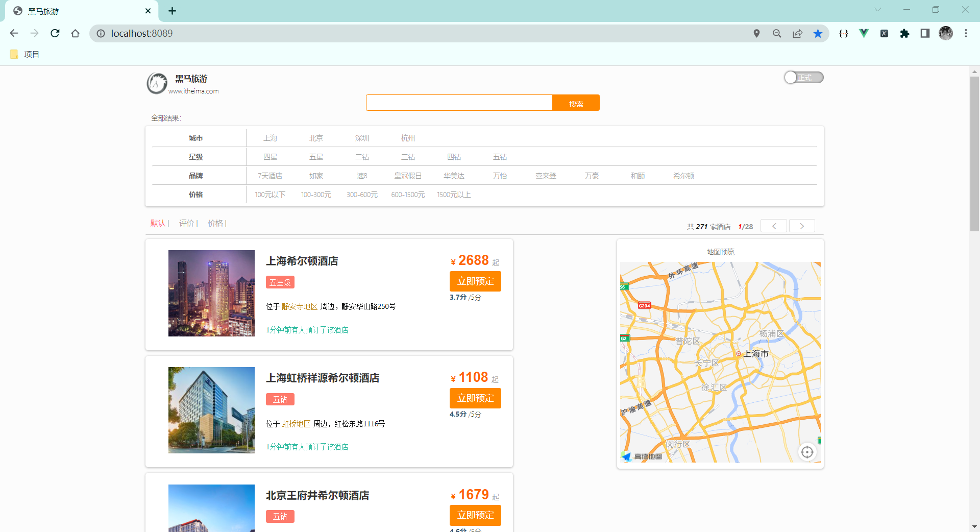Go back to the previous page
This screenshot has width=980, height=532.
pyautogui.click(x=14, y=33)
